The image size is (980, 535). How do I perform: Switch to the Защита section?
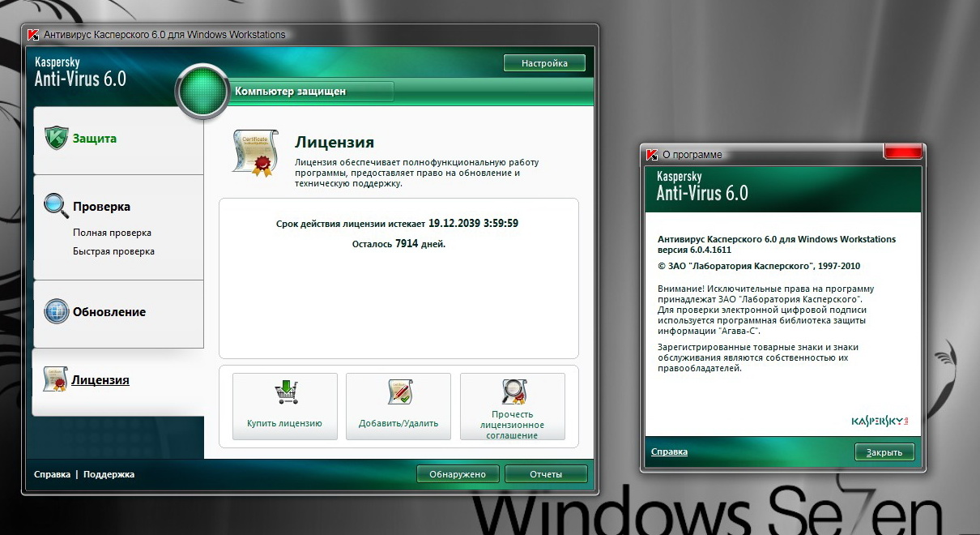click(x=118, y=139)
